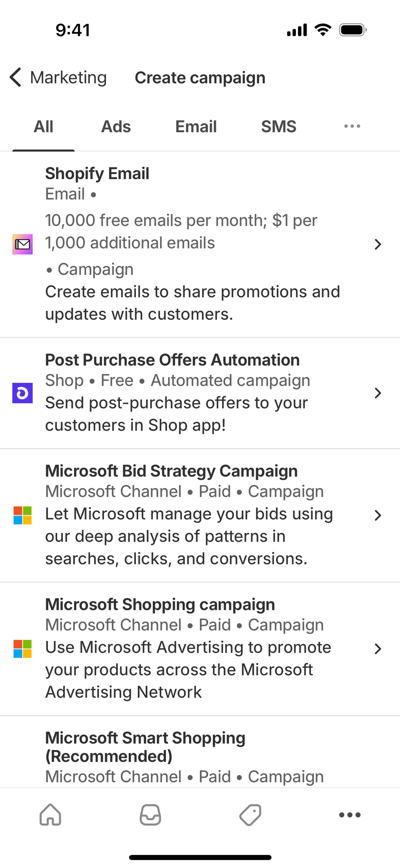
Task: Switch to the Ads tab
Action: coord(116,127)
